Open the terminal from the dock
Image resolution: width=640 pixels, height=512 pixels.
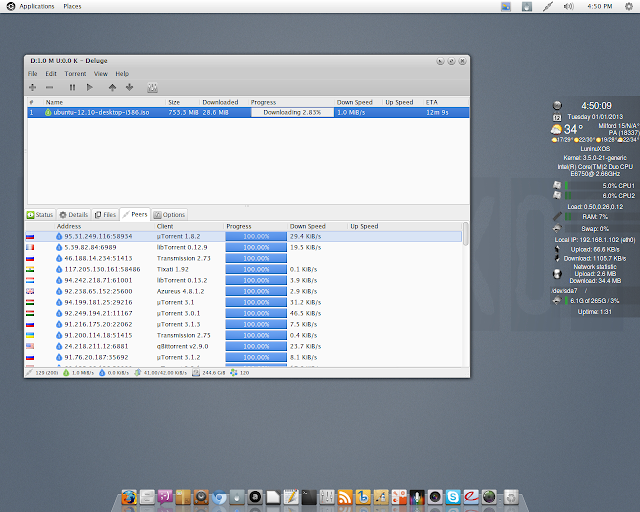309,497
